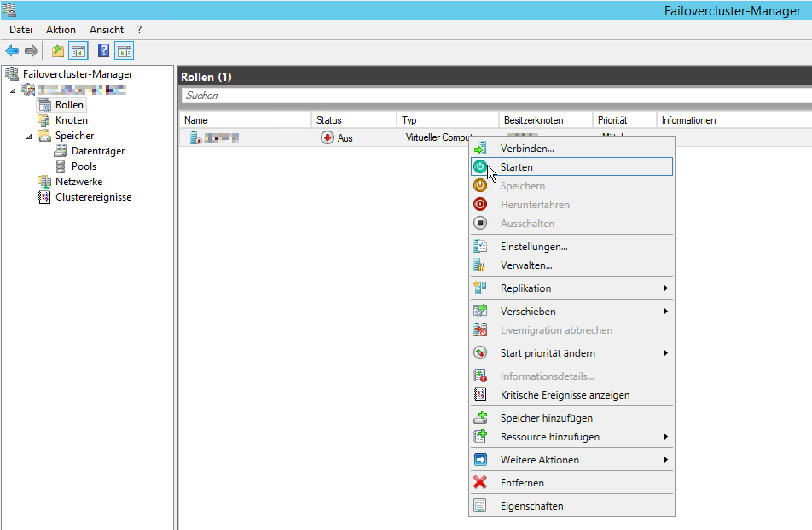This screenshot has height=530, width=812.
Task: Open the Ansicht menu
Action: [x=107, y=30]
